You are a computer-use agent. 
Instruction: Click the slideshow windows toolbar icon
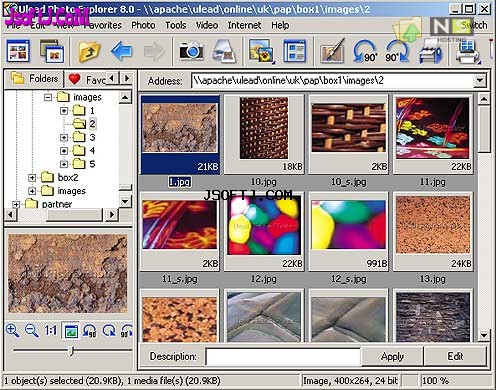[x=52, y=51]
